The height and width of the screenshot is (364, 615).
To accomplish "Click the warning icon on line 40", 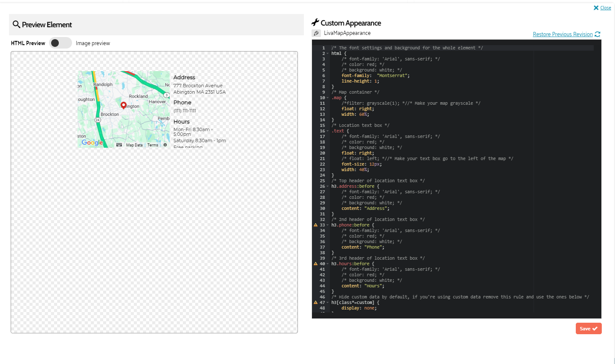I will coord(315,264).
